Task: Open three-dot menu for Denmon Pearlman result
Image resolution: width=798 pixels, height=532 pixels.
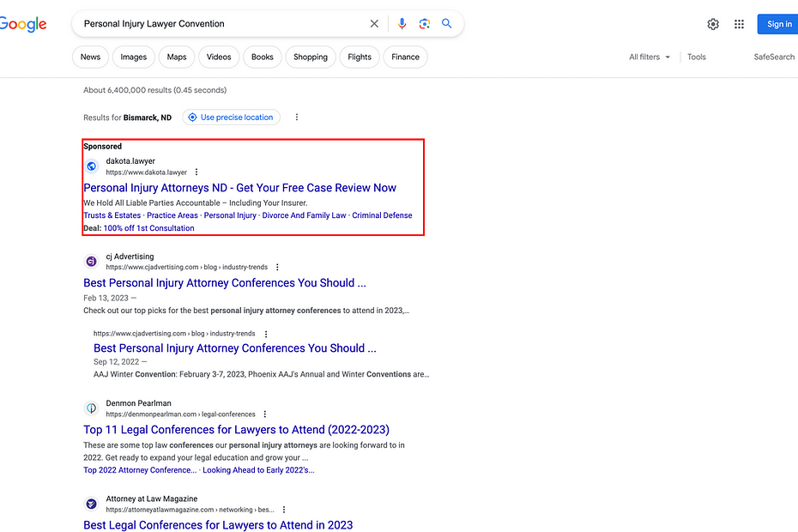Action: 264,414
